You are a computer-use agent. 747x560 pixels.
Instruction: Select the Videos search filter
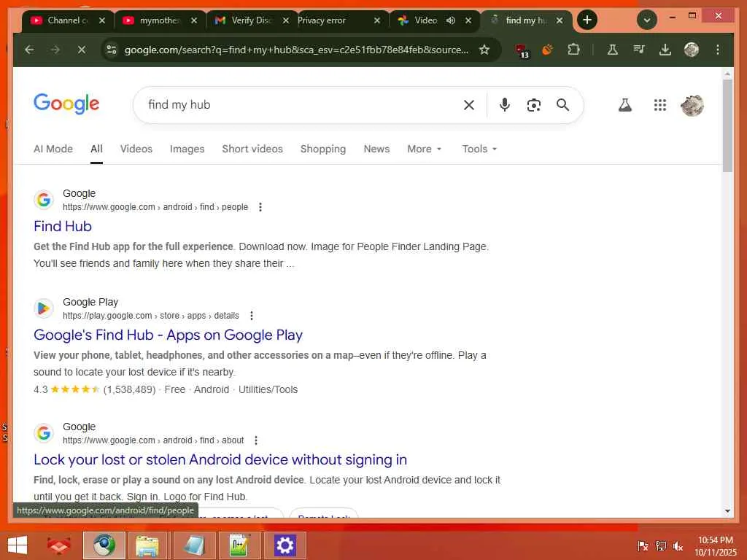click(136, 149)
